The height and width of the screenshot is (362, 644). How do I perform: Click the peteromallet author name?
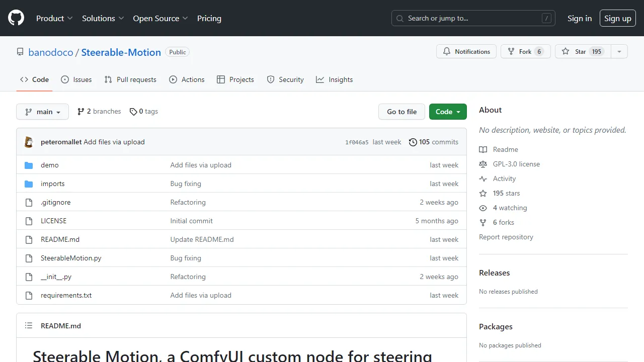point(61,142)
